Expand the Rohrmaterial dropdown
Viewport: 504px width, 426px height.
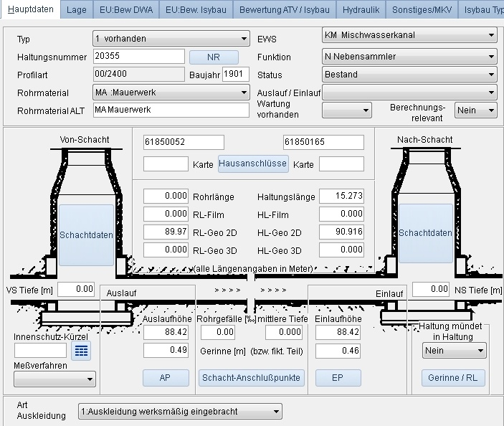(x=171, y=93)
